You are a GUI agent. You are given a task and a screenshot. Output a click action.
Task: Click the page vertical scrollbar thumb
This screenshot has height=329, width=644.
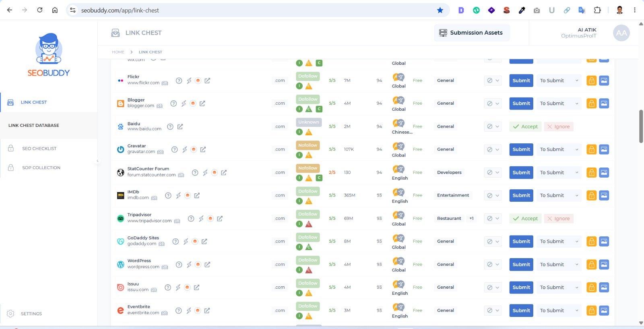(x=641, y=126)
